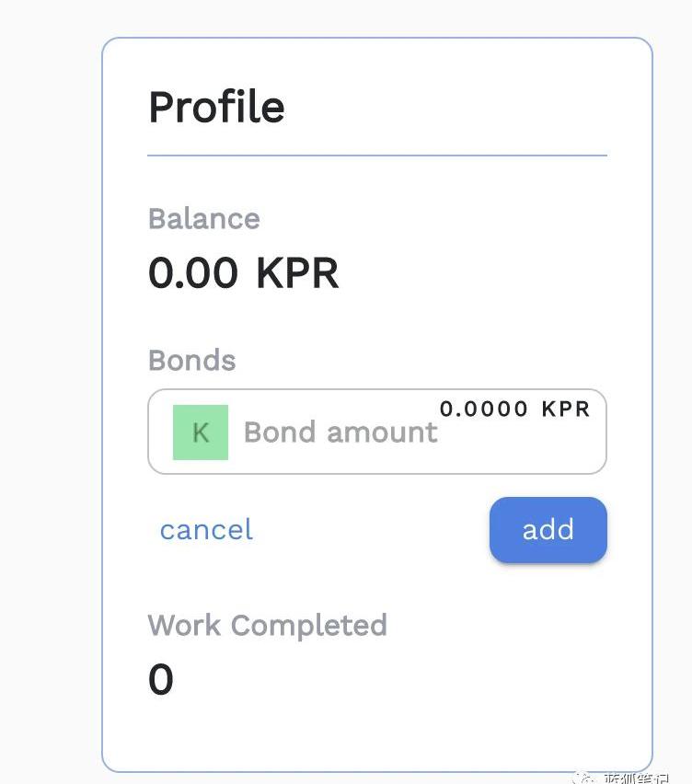This screenshot has width=692, height=784.
Task: Click the "0.00" digits of the balance
Action: [192, 273]
